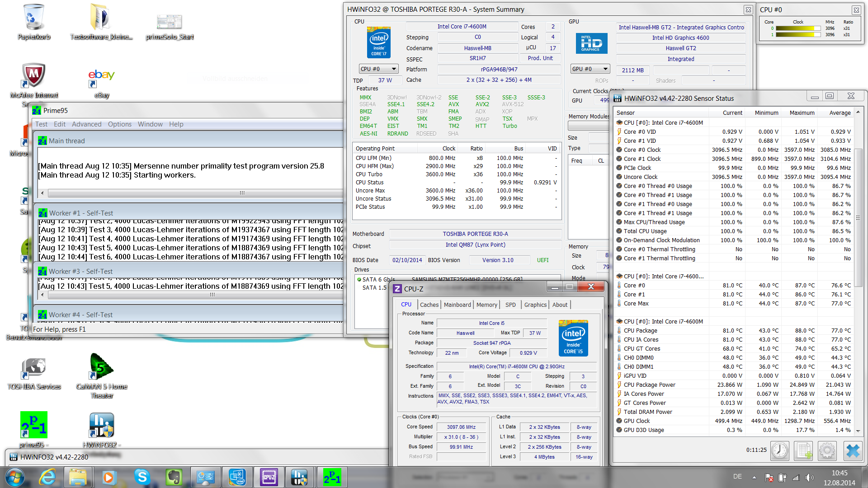Launch Skype from the taskbar
Viewport: 868px width, 488px height.
pos(142,477)
